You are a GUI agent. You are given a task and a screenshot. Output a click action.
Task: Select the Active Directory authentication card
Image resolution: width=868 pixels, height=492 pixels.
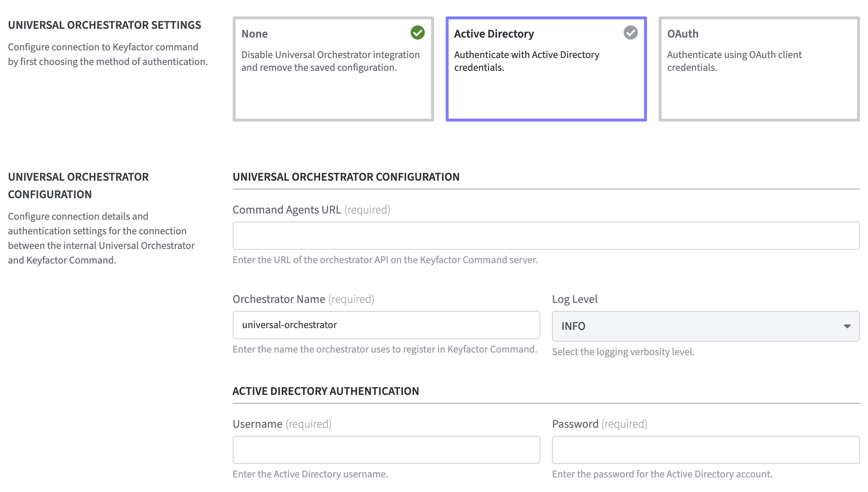(x=546, y=69)
